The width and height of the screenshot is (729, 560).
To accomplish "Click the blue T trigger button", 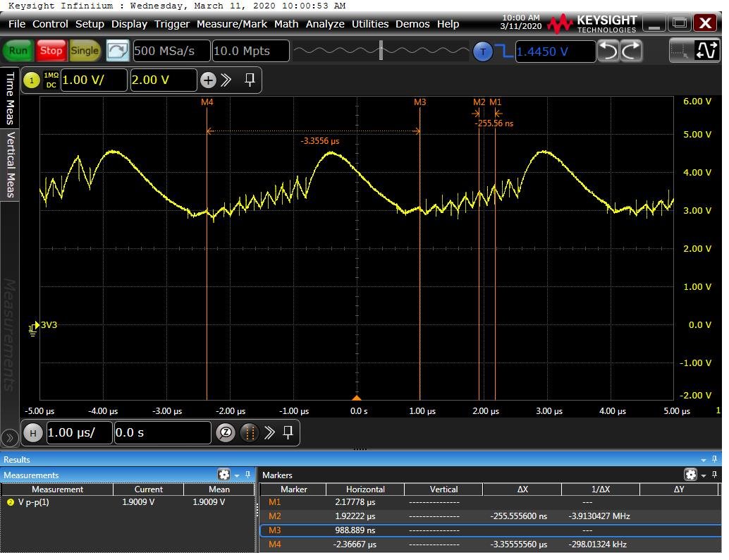I will 482,51.
